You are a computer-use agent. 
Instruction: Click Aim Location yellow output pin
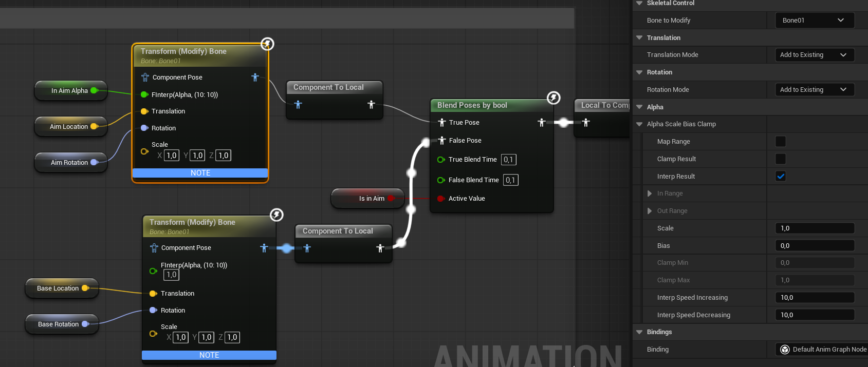94,127
